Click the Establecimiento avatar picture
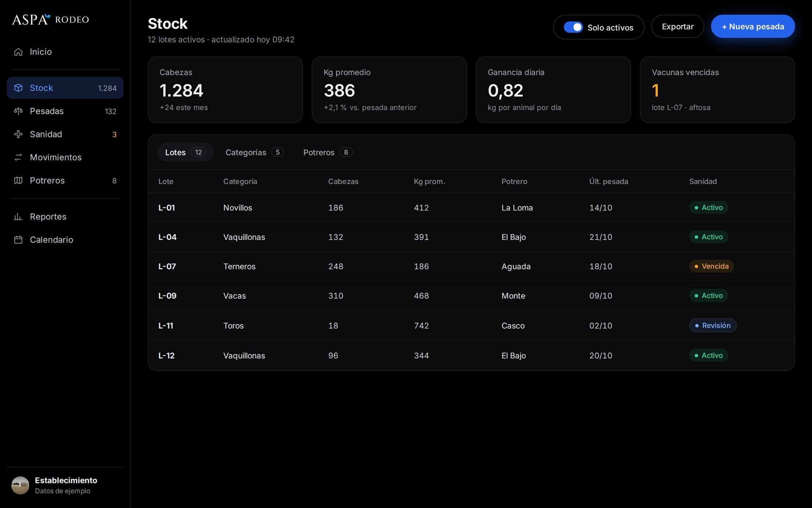Image resolution: width=812 pixels, height=508 pixels. tap(20, 485)
